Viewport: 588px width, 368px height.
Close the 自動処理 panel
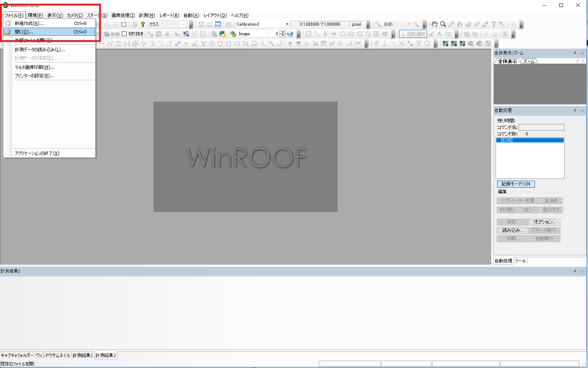click(x=582, y=110)
